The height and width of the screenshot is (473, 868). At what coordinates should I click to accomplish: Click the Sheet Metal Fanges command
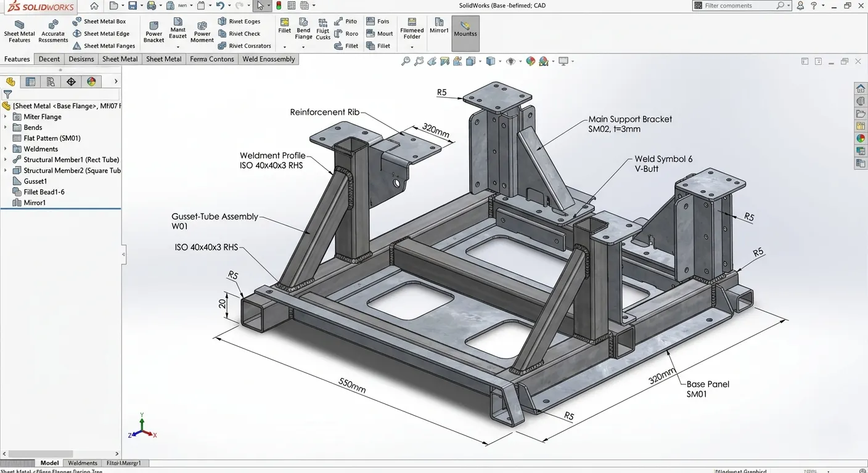[104, 46]
